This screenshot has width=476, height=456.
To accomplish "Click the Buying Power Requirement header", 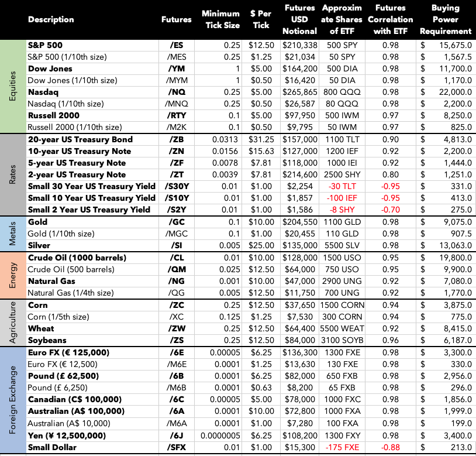I will click(446, 19).
